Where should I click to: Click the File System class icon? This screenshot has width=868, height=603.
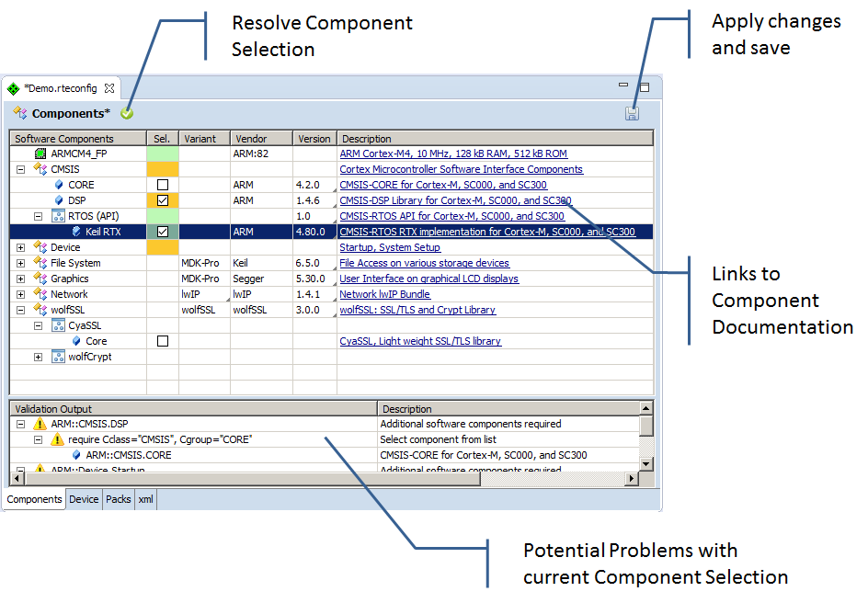click(40, 263)
